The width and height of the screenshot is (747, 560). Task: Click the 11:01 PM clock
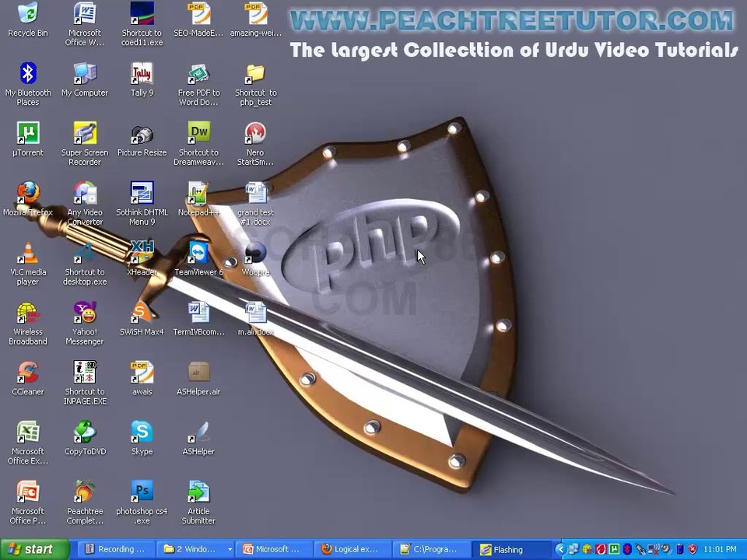(720, 550)
